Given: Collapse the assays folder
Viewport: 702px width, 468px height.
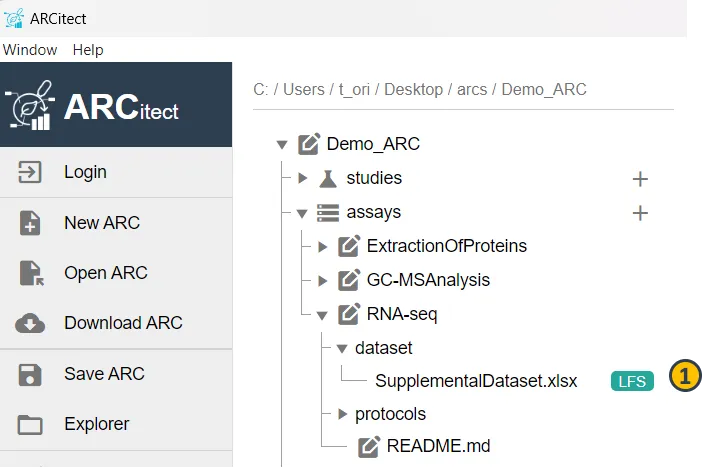Looking at the screenshot, I should pos(302,213).
